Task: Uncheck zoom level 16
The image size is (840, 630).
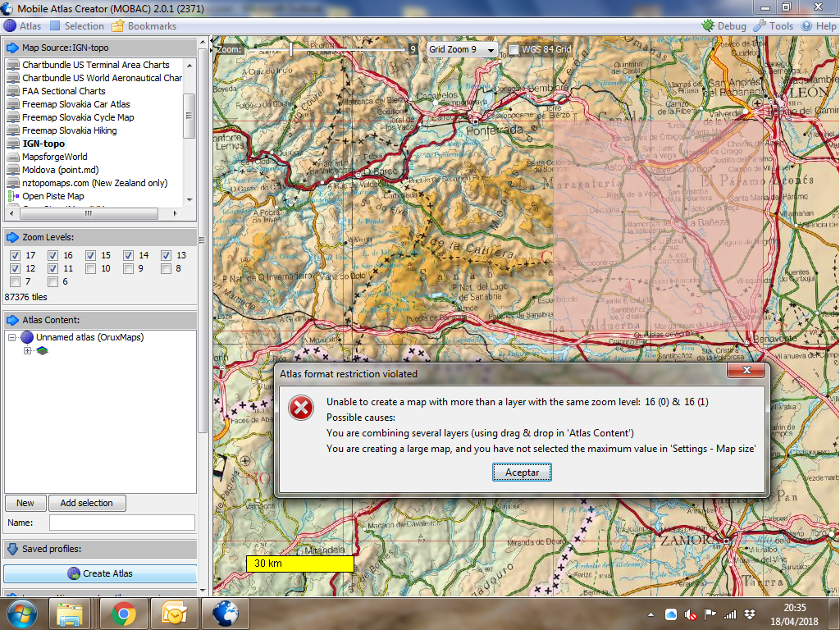Action: [52, 256]
